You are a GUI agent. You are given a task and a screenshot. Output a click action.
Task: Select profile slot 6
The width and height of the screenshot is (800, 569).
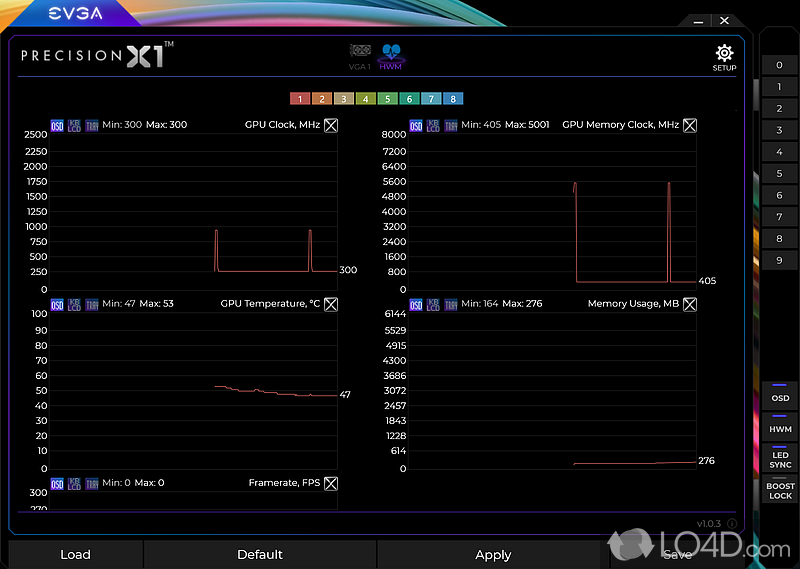tap(779, 195)
